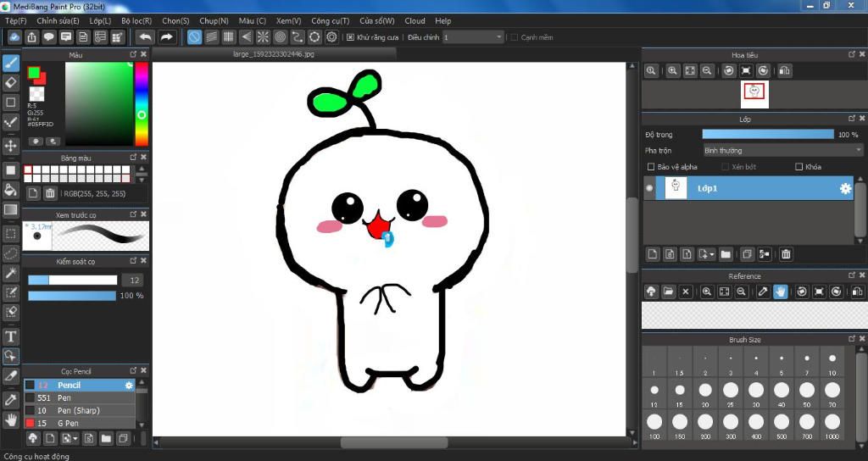Pop out the Brush Size panel

[x=852, y=339]
